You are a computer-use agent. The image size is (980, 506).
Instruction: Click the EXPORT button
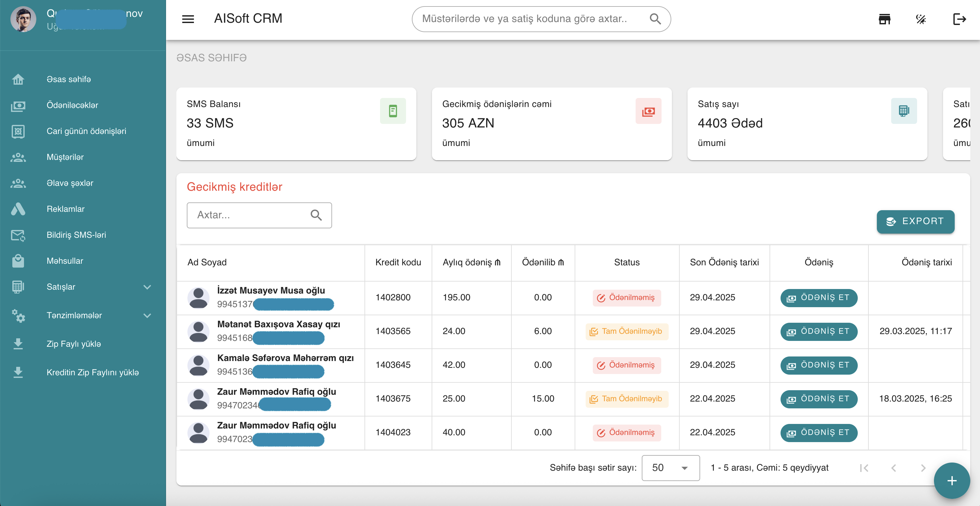pyautogui.click(x=915, y=222)
